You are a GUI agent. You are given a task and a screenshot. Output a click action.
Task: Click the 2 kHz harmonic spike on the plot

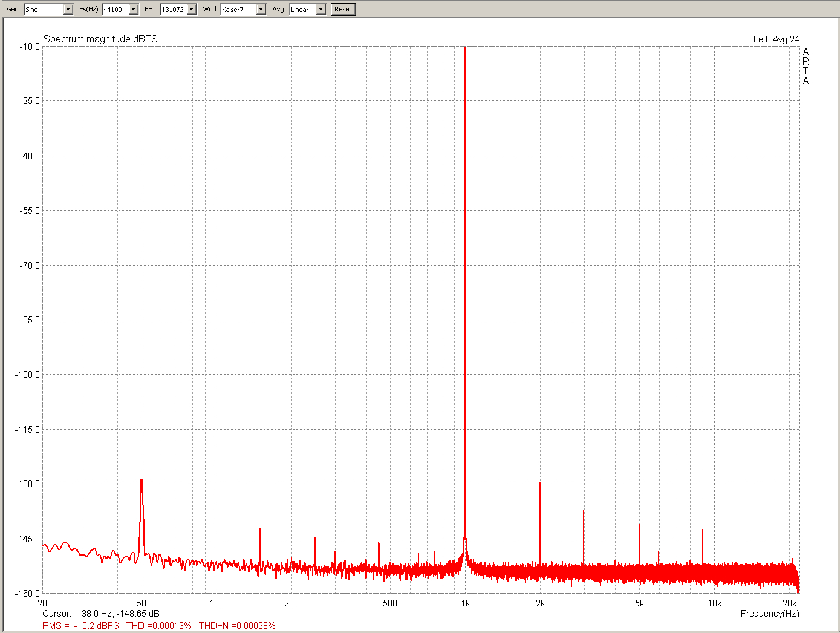pyautogui.click(x=540, y=523)
